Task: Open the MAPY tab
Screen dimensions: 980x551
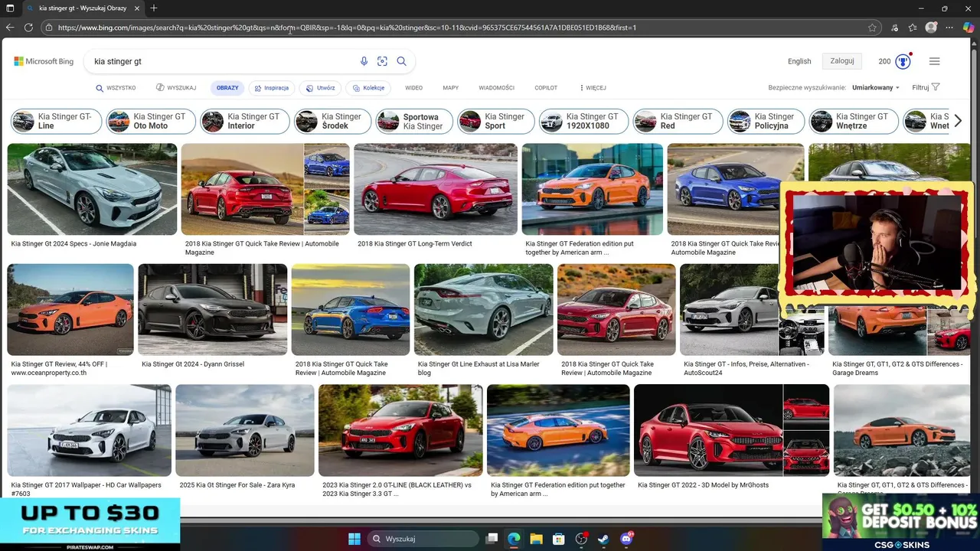Action: point(450,88)
